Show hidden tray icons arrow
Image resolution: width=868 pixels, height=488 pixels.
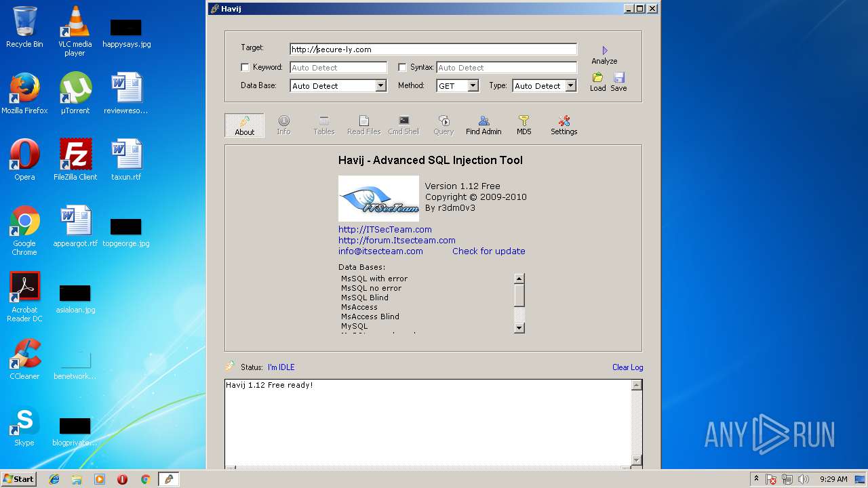tap(757, 479)
